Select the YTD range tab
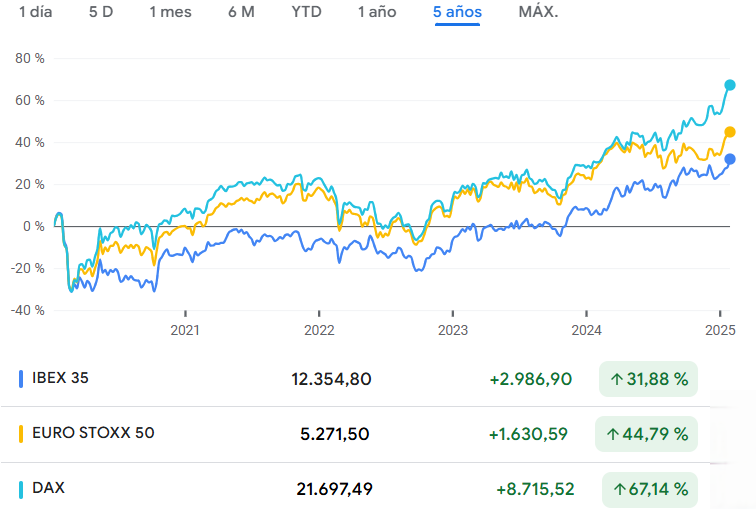Image resolution: width=756 pixels, height=524 pixels. [306, 12]
